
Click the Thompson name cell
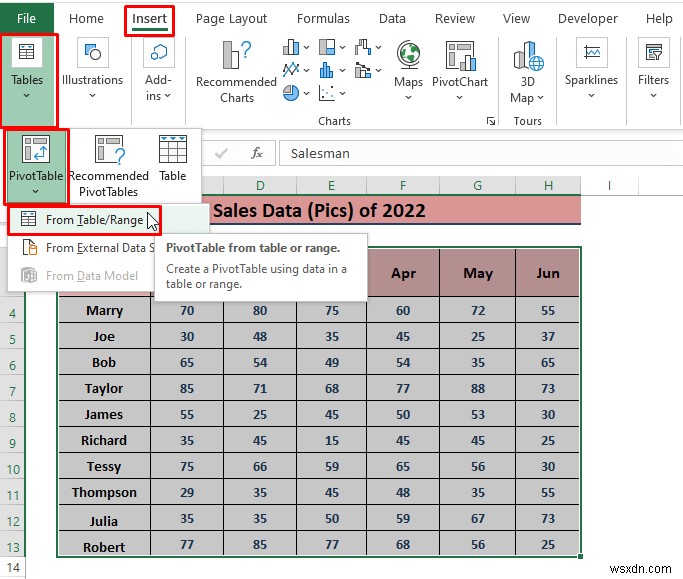pyautogui.click(x=105, y=492)
